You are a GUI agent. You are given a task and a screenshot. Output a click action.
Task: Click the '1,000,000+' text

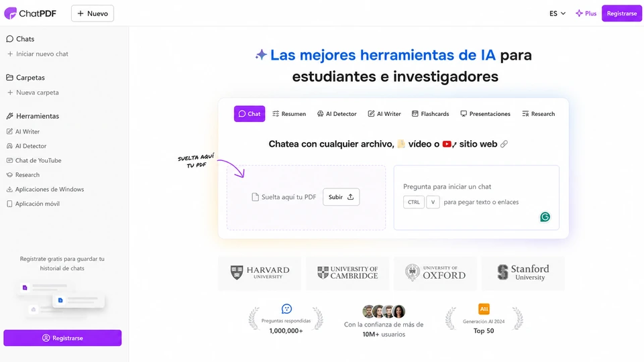tap(286, 330)
